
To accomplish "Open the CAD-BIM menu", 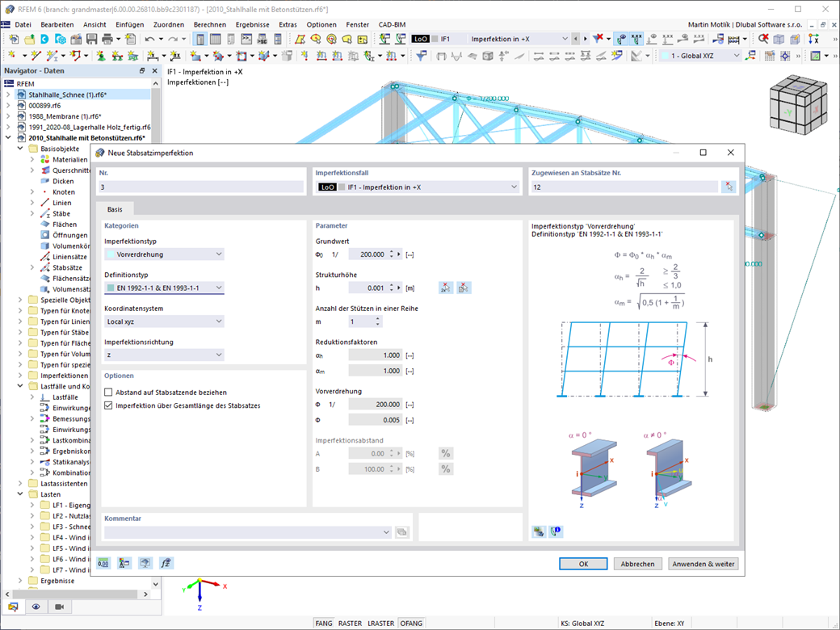I will (x=392, y=25).
